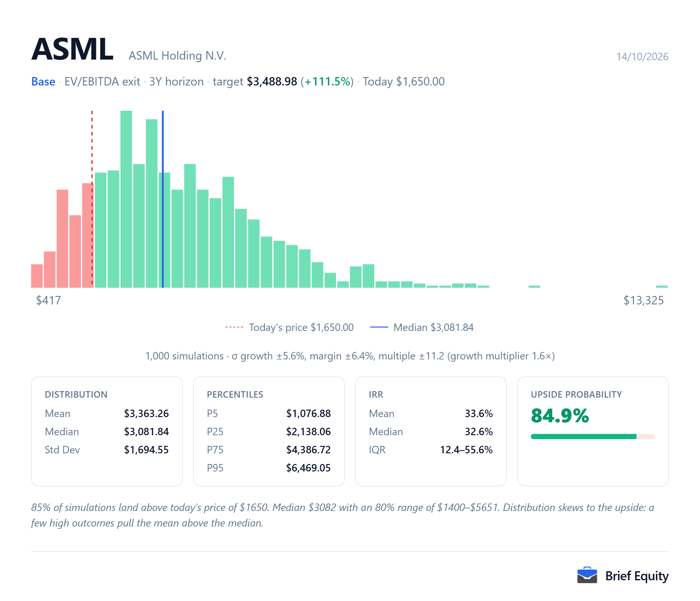Click the +111.5% upside figure

(x=327, y=81)
